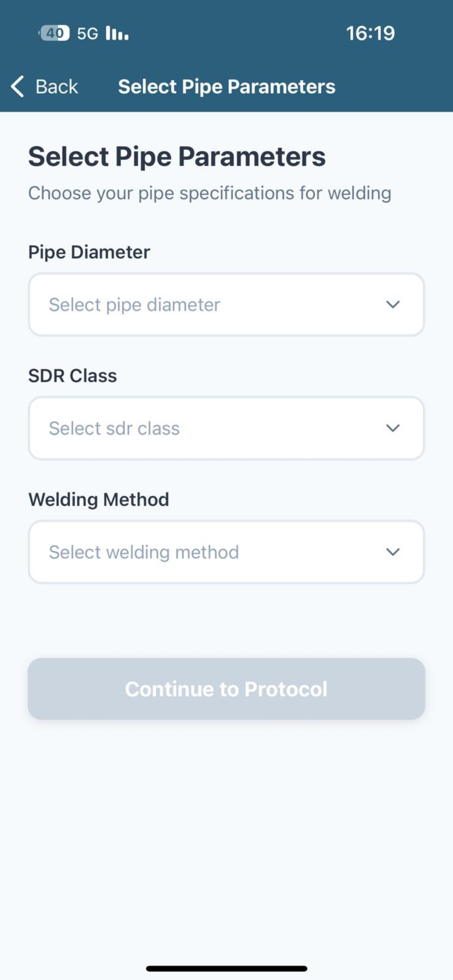The image size is (453, 980).
Task: Click the Back text link
Action: tap(57, 87)
